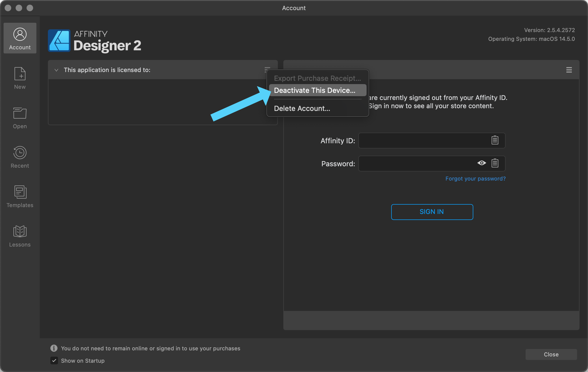Screen dimensions: 588x372
Task: Click the Affinity Designer 2 logo
Action: 94,41
